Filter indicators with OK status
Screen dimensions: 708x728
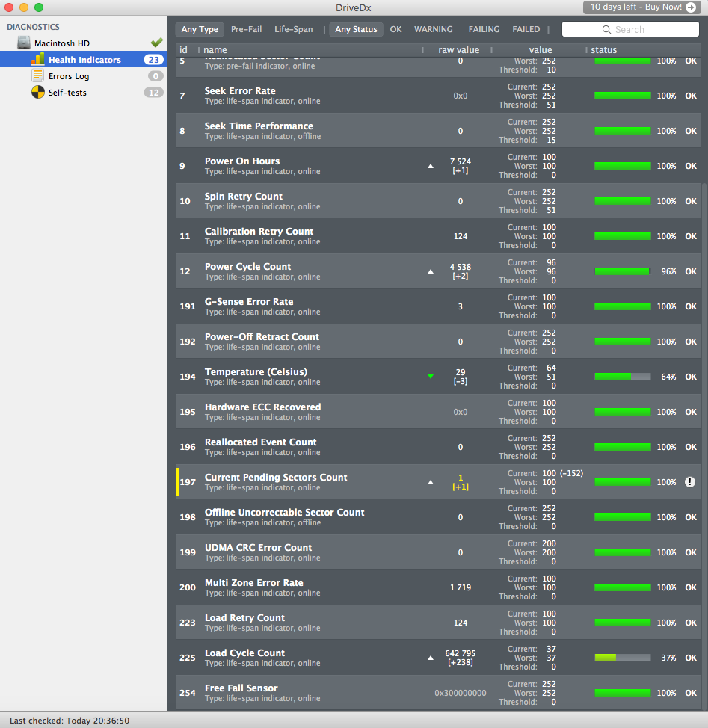click(x=395, y=29)
